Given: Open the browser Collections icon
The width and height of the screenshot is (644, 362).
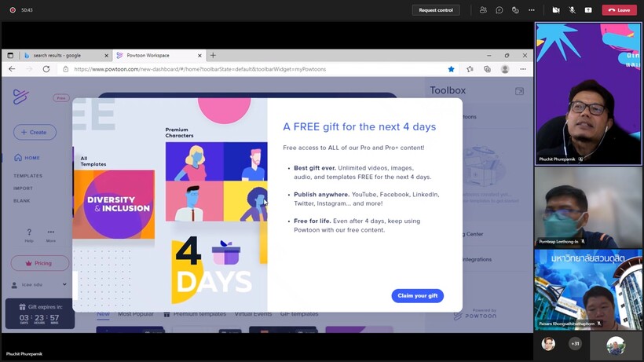Looking at the screenshot, I should click(x=487, y=69).
